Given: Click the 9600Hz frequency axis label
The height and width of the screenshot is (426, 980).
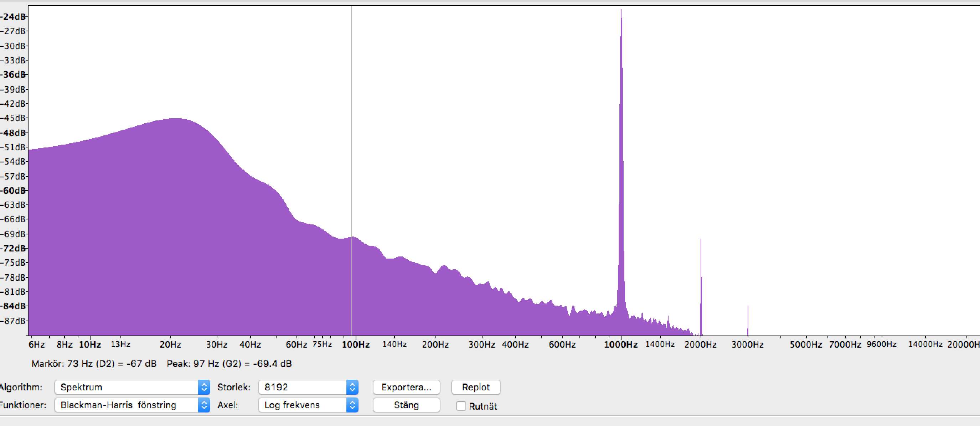Looking at the screenshot, I should point(882,344).
